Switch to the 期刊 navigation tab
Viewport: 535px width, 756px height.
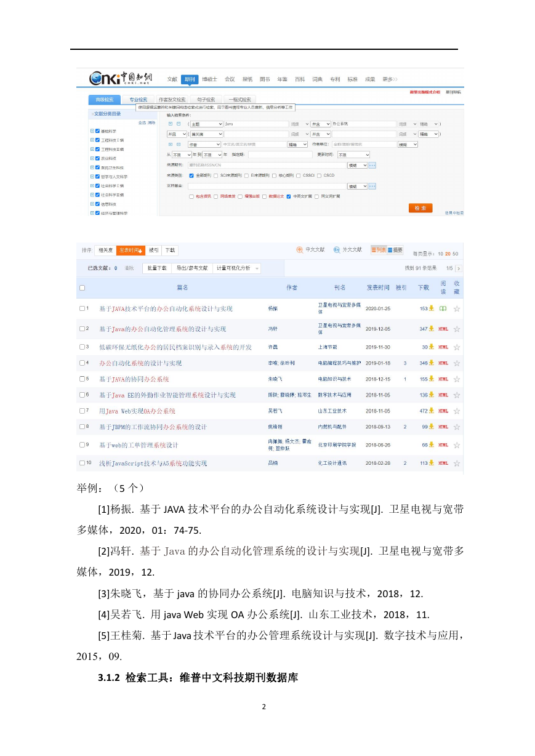pos(190,79)
